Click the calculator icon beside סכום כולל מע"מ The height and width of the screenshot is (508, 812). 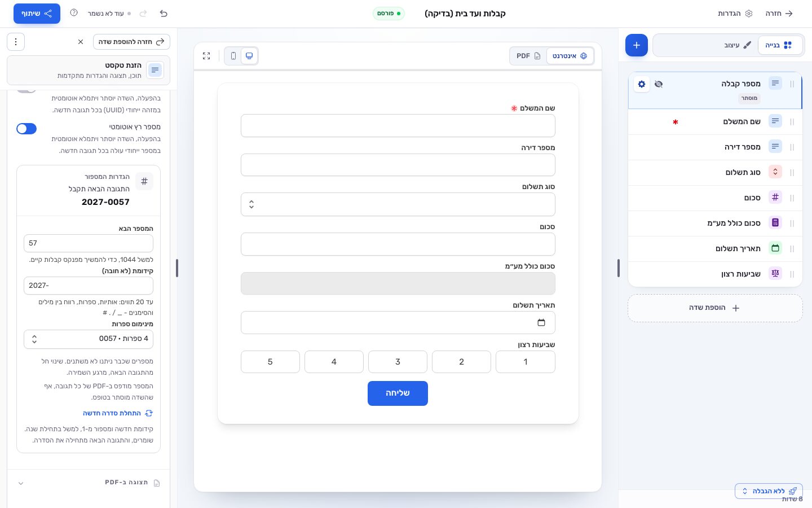(775, 223)
